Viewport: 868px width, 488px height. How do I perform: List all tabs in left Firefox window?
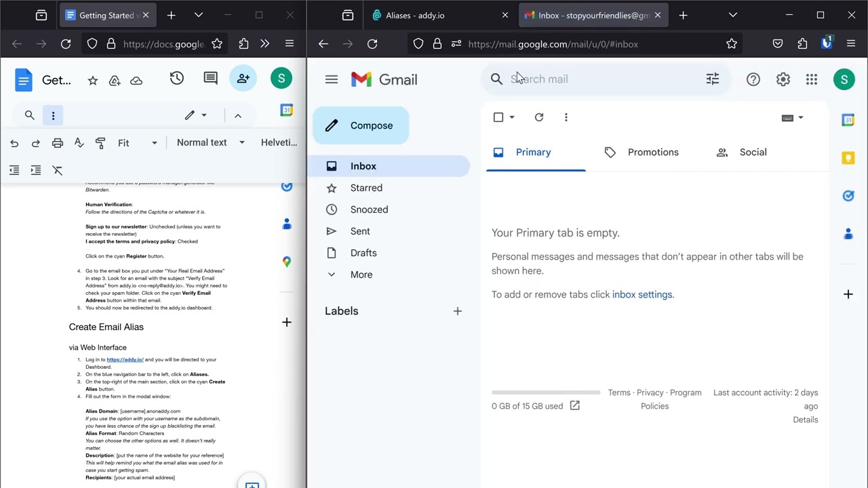pos(199,15)
